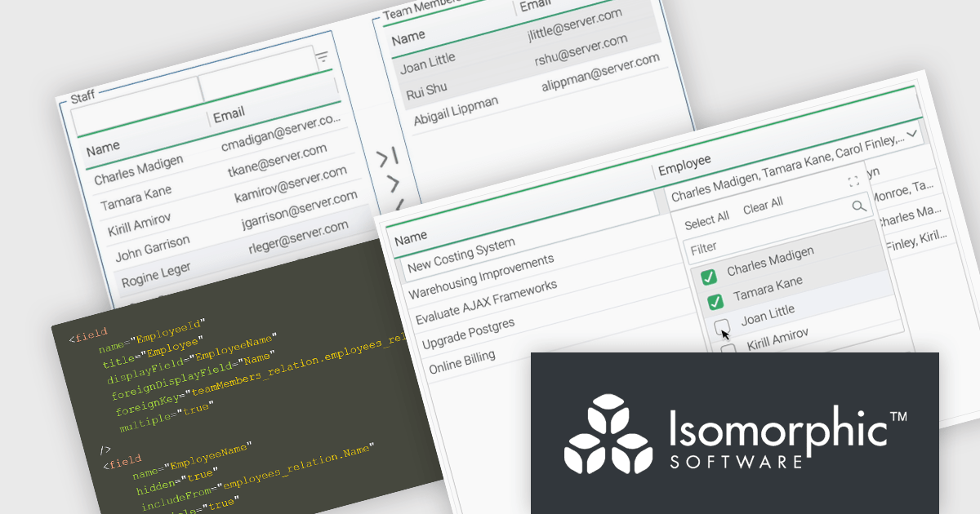Open the Employee multi-select dropdown chevron
Viewport: 980px width, 514px height.
(912, 132)
